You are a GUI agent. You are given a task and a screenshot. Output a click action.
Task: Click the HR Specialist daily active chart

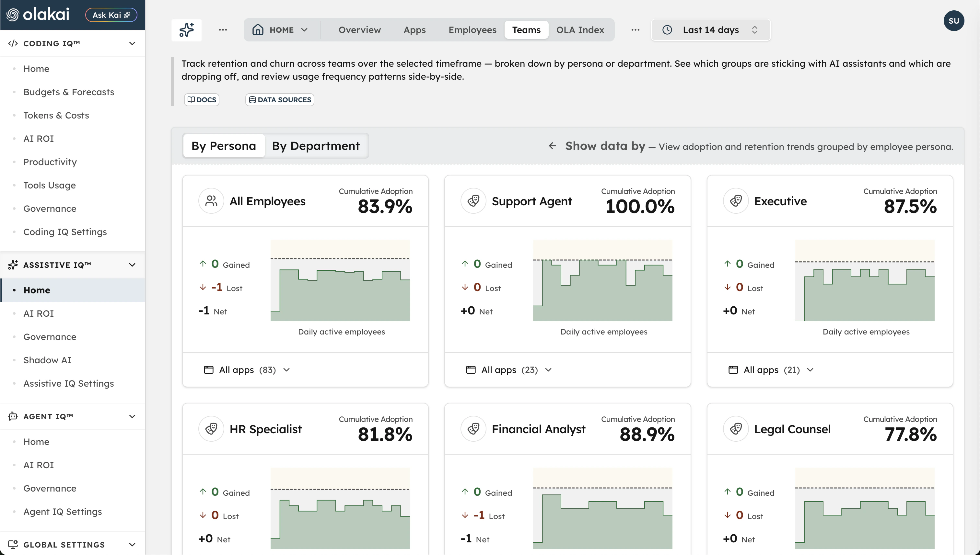(340, 508)
